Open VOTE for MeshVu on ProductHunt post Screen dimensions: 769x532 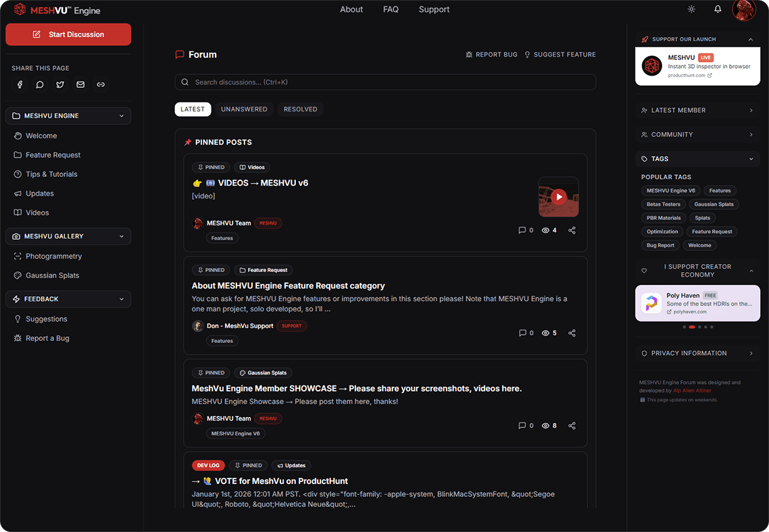(x=282, y=481)
